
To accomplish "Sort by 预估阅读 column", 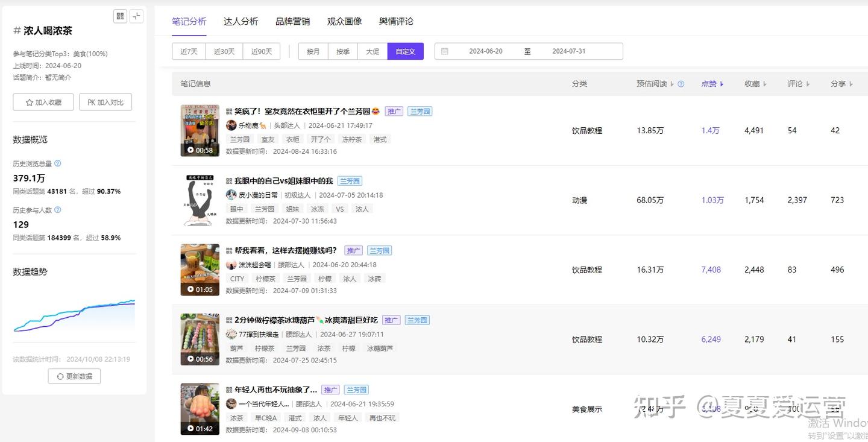I will click(655, 84).
